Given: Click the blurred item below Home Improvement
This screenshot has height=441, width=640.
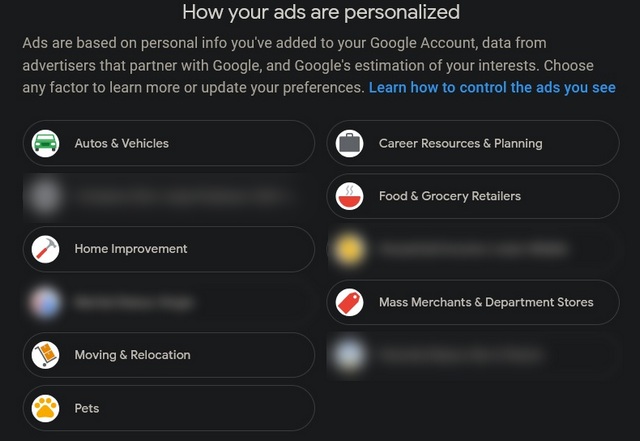Looking at the screenshot, I should (169, 302).
